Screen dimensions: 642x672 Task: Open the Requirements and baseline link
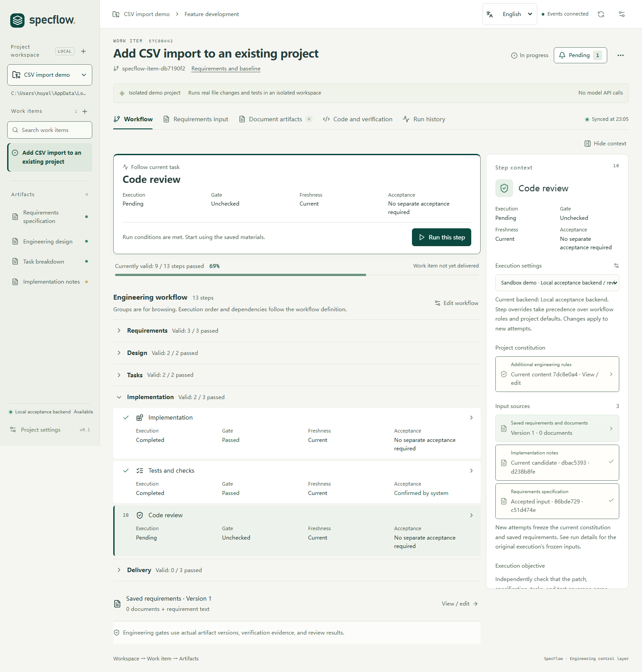tap(226, 69)
